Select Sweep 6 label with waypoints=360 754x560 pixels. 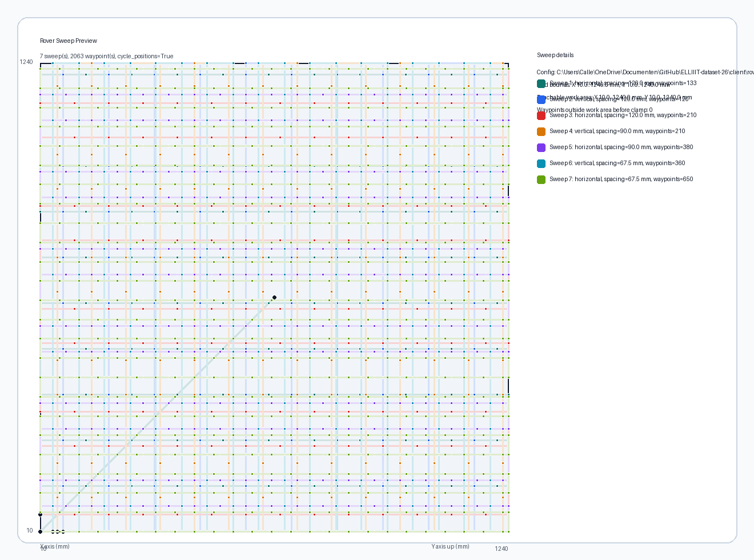617,163
